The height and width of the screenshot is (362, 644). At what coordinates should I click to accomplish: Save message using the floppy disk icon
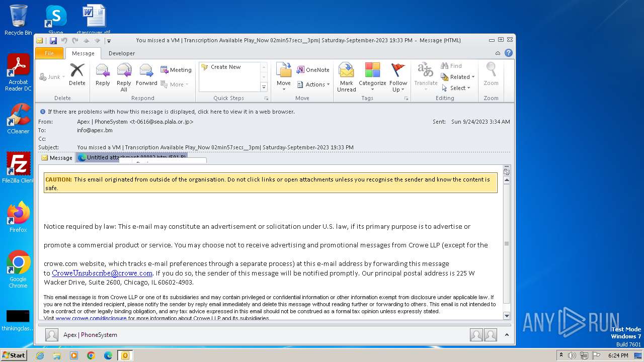(53, 41)
